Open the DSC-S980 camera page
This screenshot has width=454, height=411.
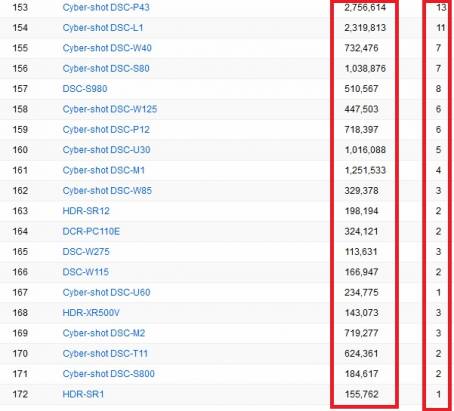point(85,89)
